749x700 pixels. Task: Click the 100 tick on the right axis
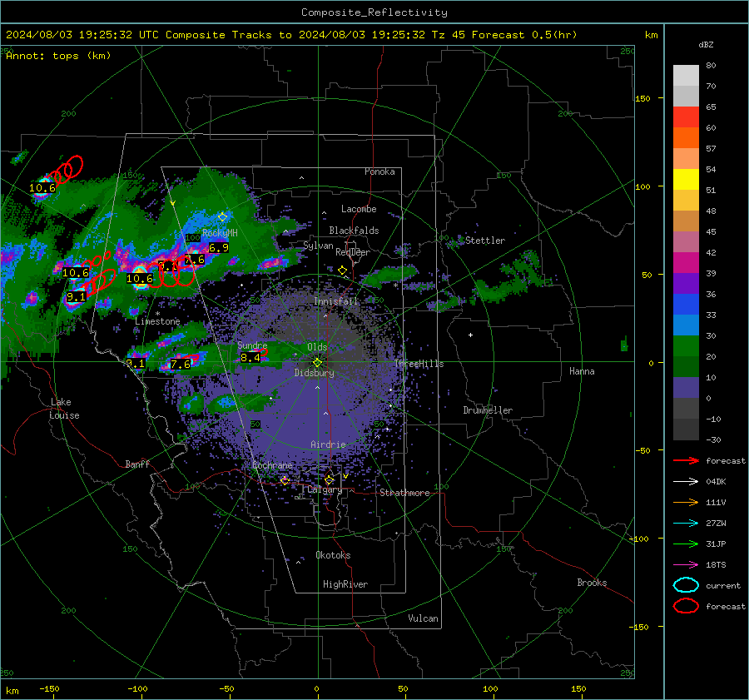pos(642,186)
